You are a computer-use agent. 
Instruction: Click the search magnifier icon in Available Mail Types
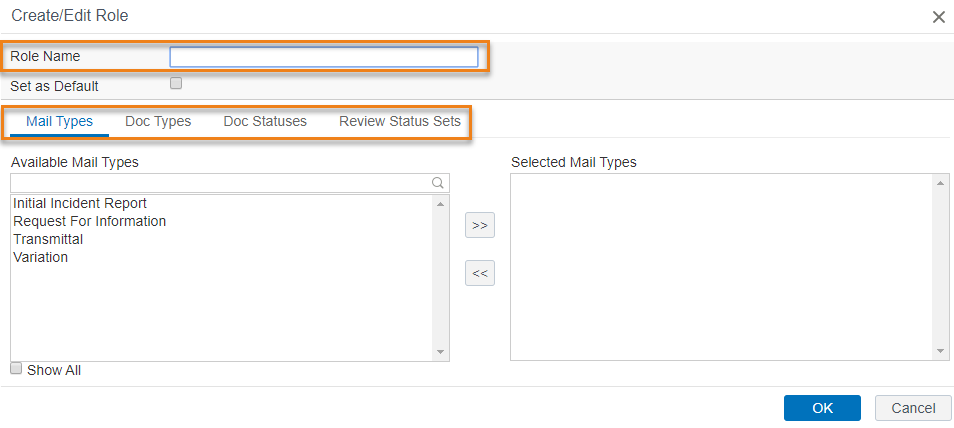pos(437,183)
